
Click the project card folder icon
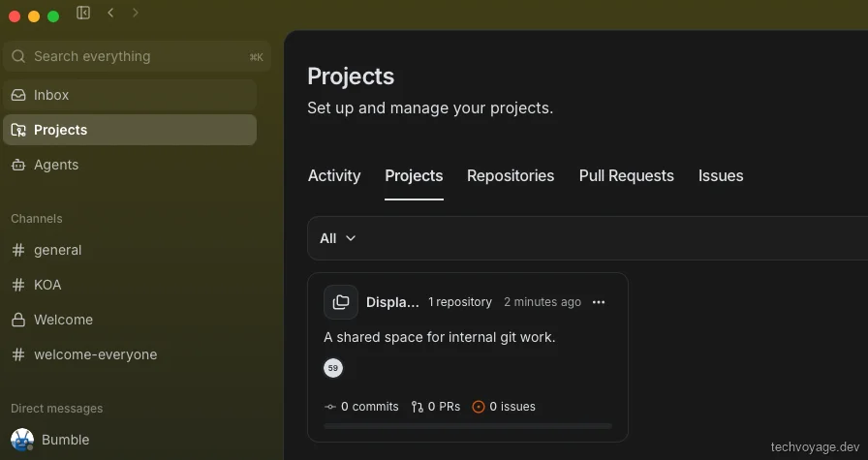(x=341, y=302)
